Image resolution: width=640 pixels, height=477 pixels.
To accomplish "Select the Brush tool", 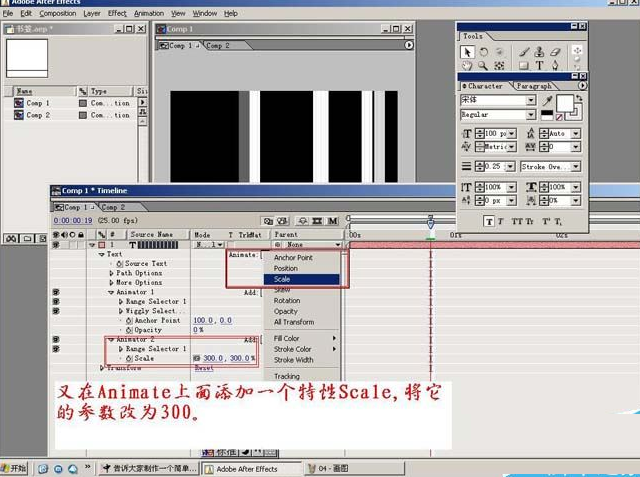I will (x=524, y=52).
